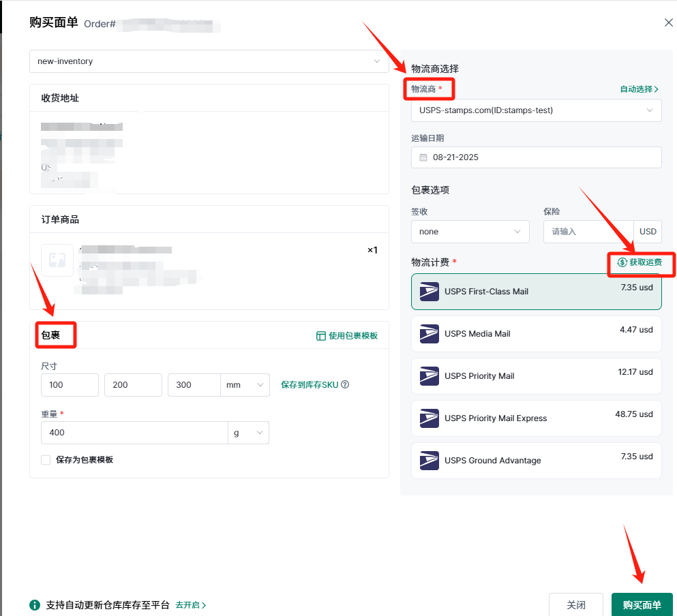
Task: Click the ×1 item quantity text
Action: coord(372,250)
